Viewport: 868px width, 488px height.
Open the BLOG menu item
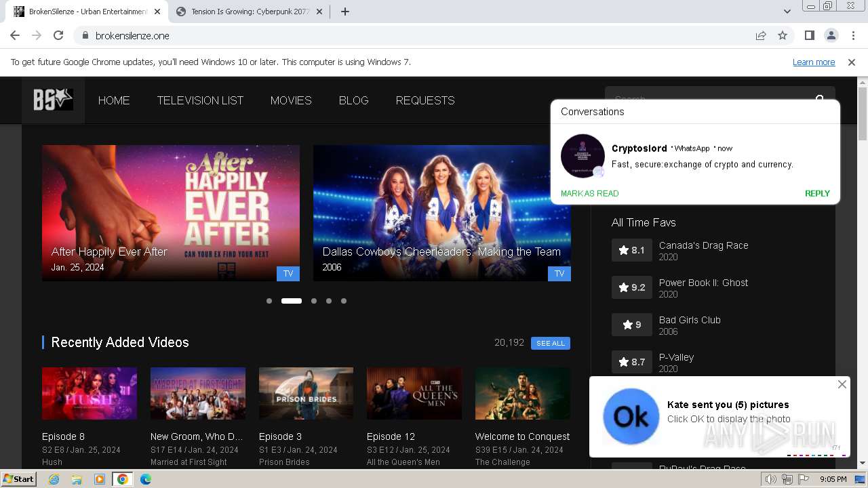pos(353,100)
